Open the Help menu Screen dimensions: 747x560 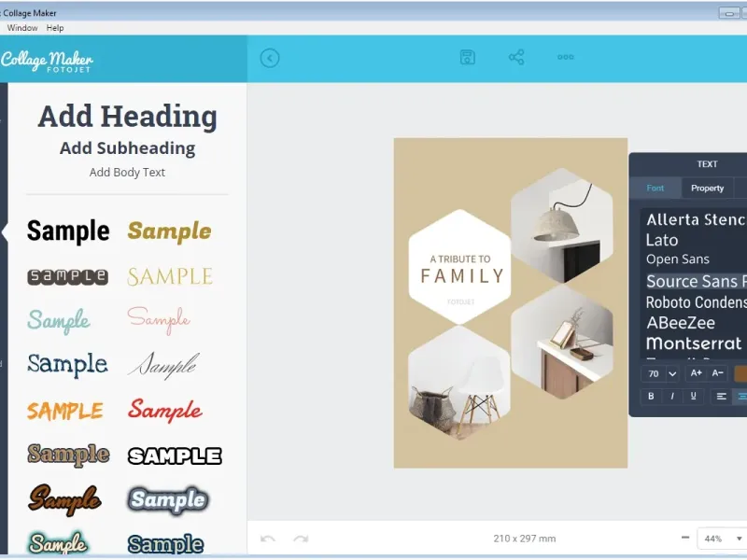point(55,28)
